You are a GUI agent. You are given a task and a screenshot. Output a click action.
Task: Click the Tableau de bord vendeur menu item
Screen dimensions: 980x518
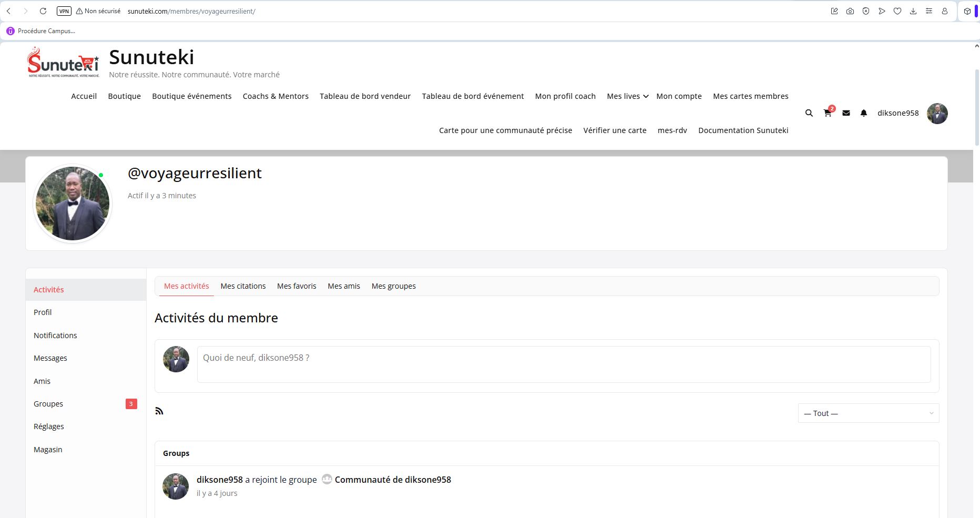[365, 96]
